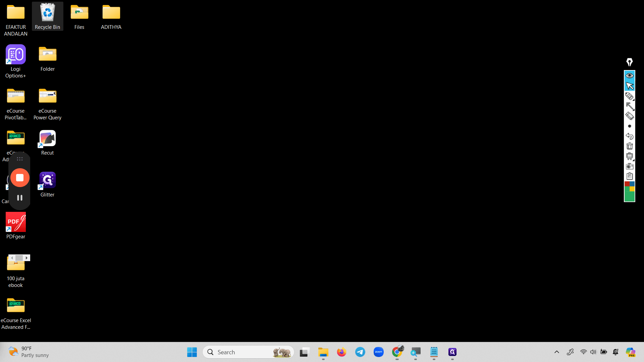Launch Firefox from the taskbar
The width and height of the screenshot is (644, 362).
pyautogui.click(x=342, y=352)
